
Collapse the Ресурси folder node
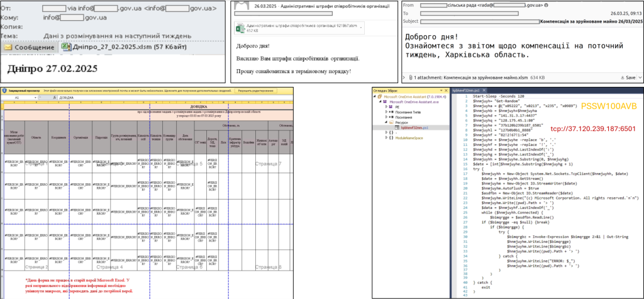[386, 123]
